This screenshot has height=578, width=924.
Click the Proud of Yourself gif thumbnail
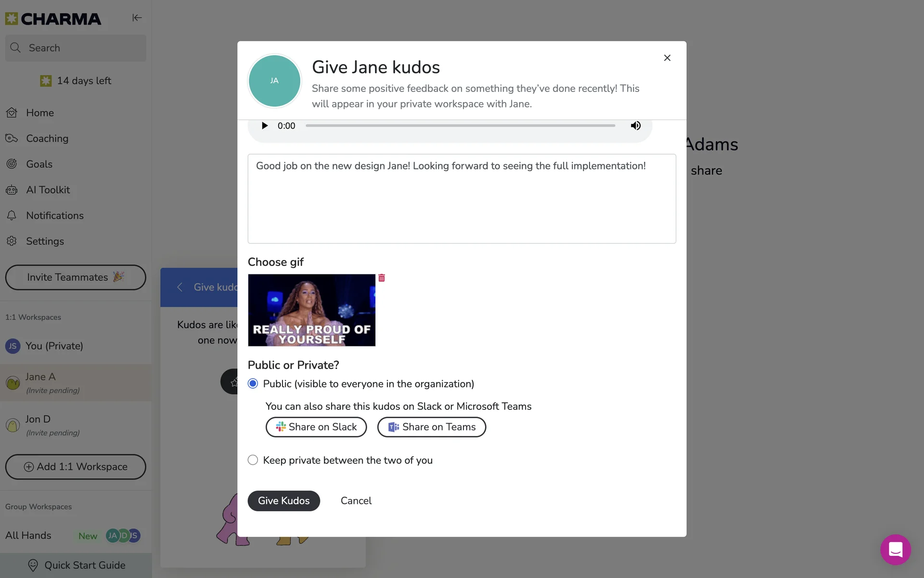click(x=311, y=310)
